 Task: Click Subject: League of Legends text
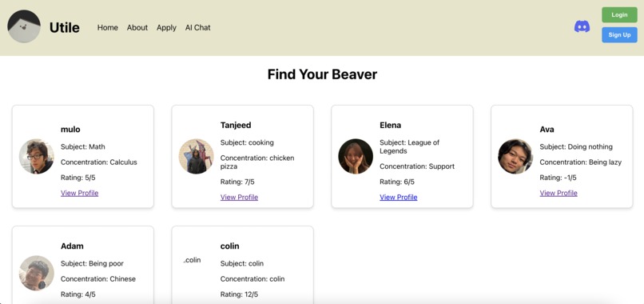409,146
